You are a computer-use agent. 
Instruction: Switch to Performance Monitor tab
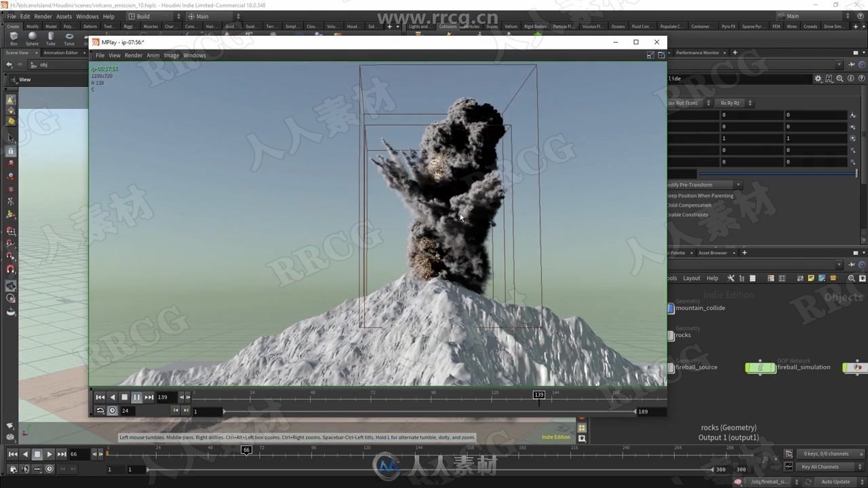[x=697, y=53]
